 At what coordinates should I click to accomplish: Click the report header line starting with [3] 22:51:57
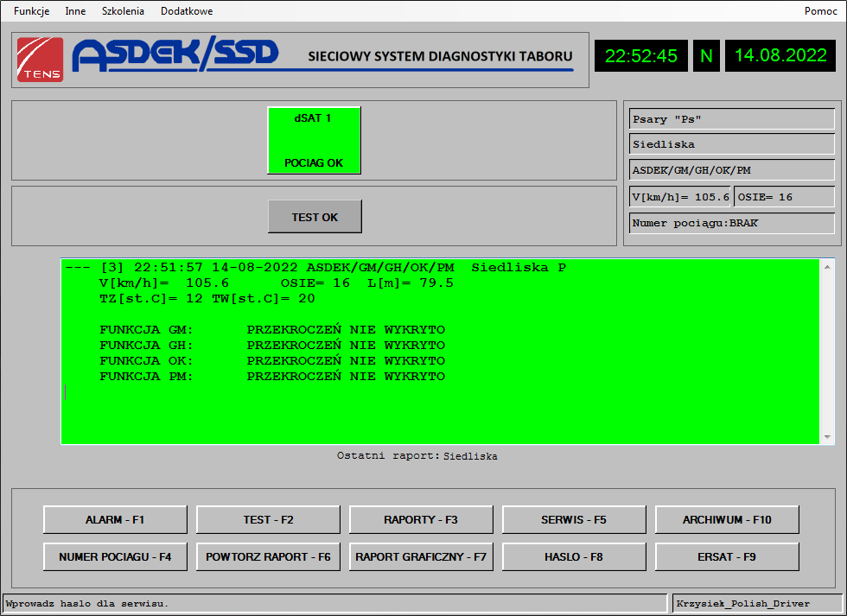pos(315,267)
